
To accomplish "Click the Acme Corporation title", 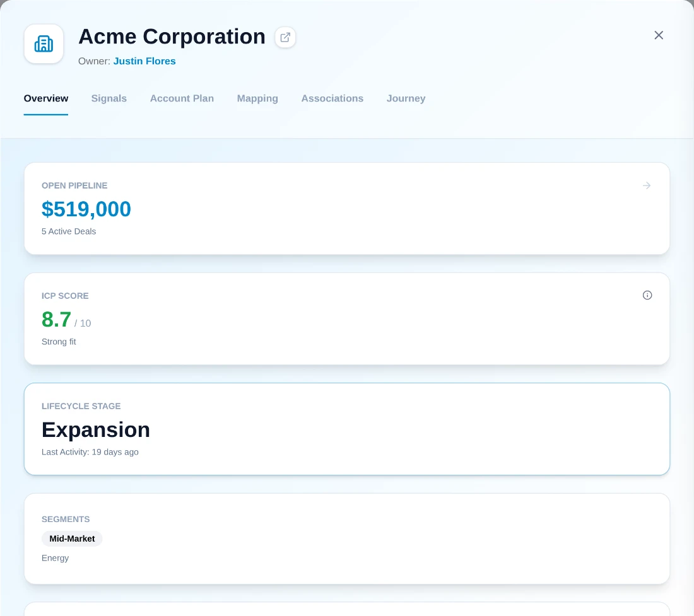I will click(x=172, y=37).
